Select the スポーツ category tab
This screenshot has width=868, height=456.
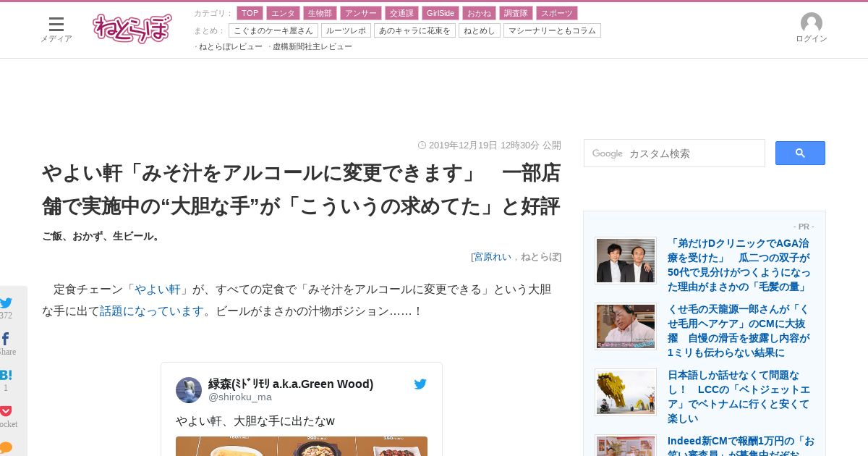point(557,13)
